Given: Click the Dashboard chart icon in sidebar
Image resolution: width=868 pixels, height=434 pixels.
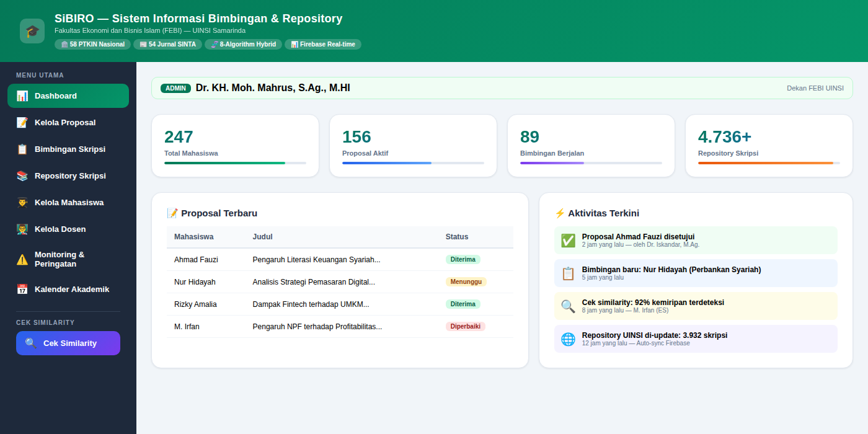Looking at the screenshot, I should point(22,96).
